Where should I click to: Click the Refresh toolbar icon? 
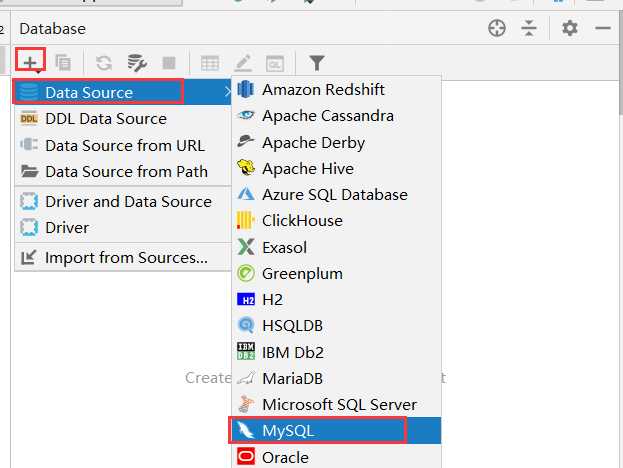104,63
